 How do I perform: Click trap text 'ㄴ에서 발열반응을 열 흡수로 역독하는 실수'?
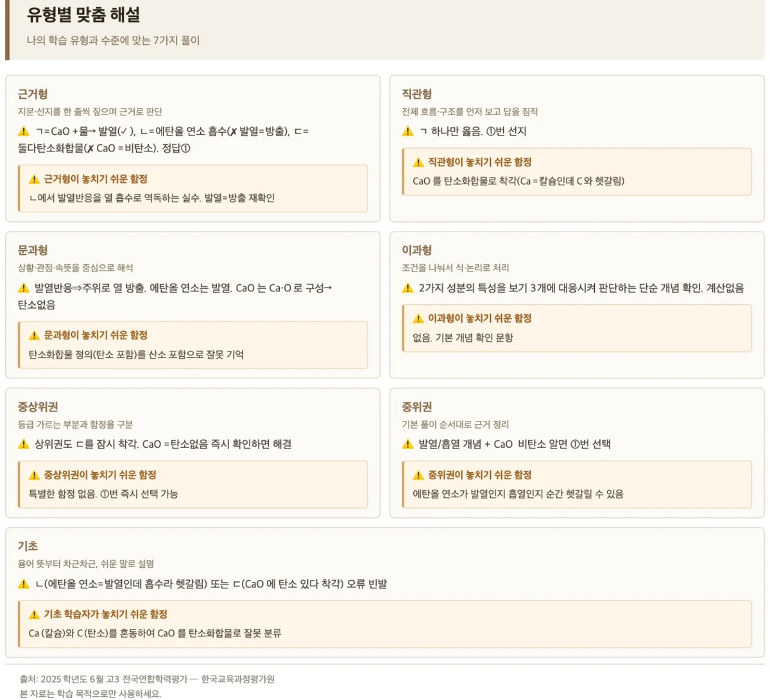pos(151,198)
